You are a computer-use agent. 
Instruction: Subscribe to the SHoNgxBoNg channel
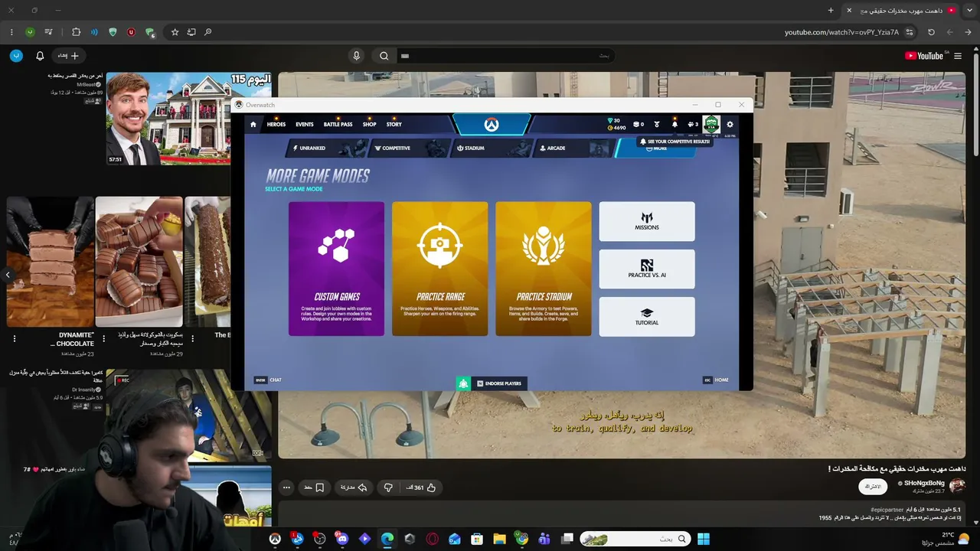coord(873,487)
